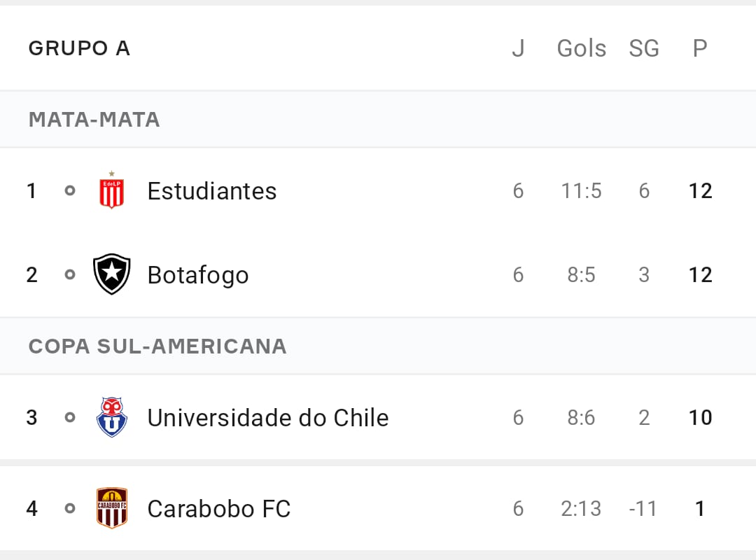Sort by the SG column header
Screen dimensions: 756x560
click(x=644, y=48)
